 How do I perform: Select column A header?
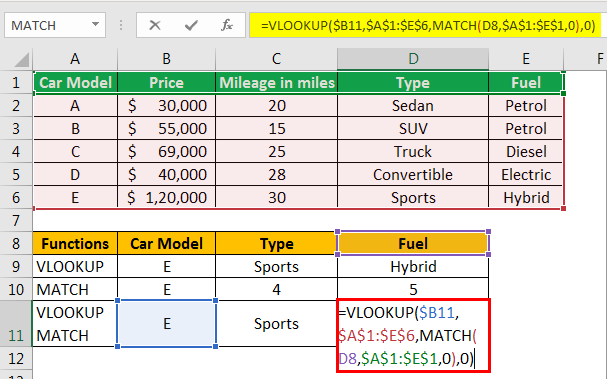[75, 59]
